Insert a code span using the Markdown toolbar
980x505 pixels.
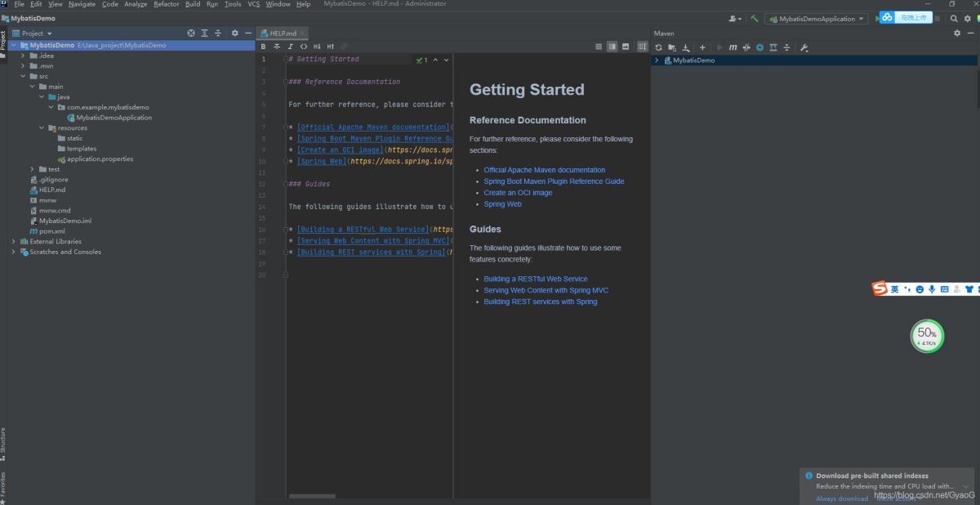304,46
